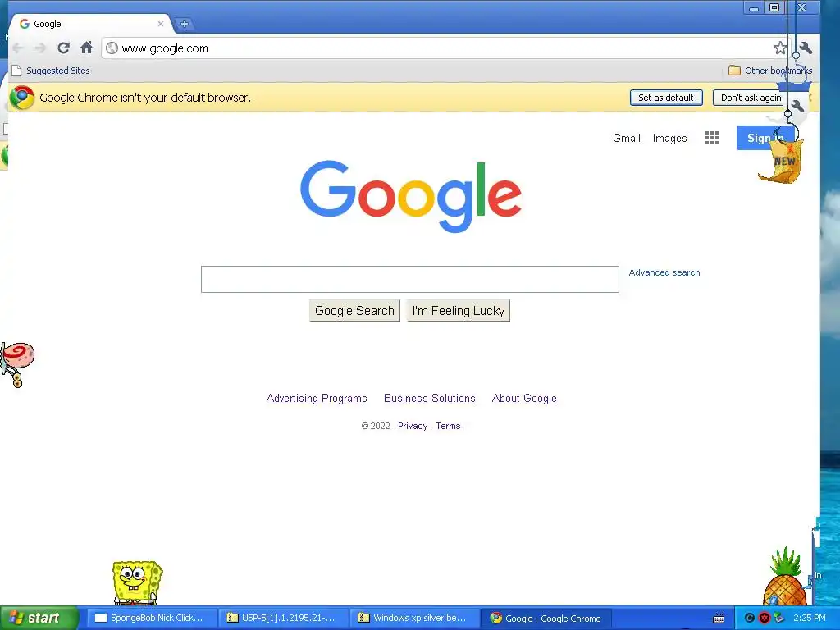840x630 pixels.
Task: Open the Terms link
Action: 448,426
